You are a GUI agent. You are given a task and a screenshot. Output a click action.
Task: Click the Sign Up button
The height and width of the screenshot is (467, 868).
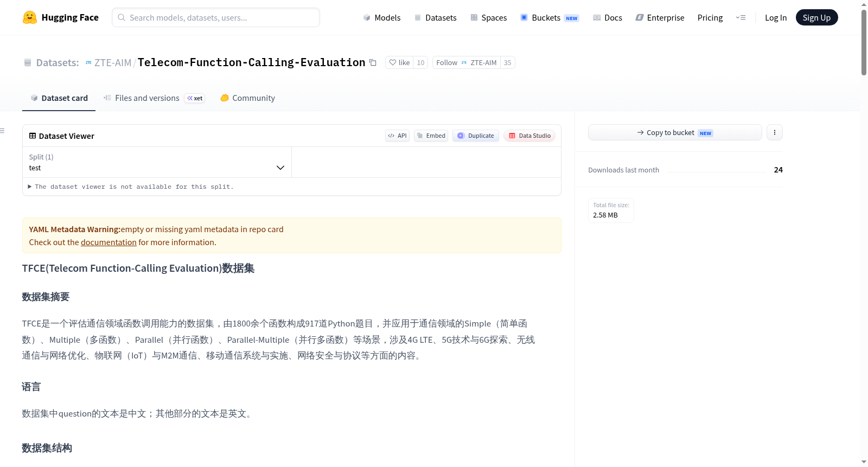(816, 17)
